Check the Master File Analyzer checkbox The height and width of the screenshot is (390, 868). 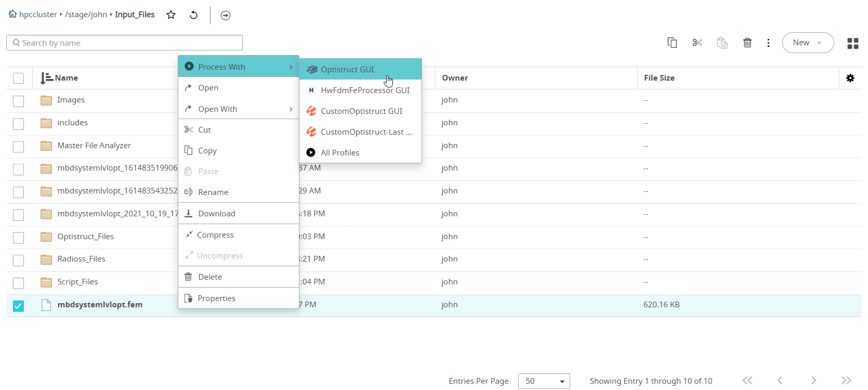tap(18, 147)
